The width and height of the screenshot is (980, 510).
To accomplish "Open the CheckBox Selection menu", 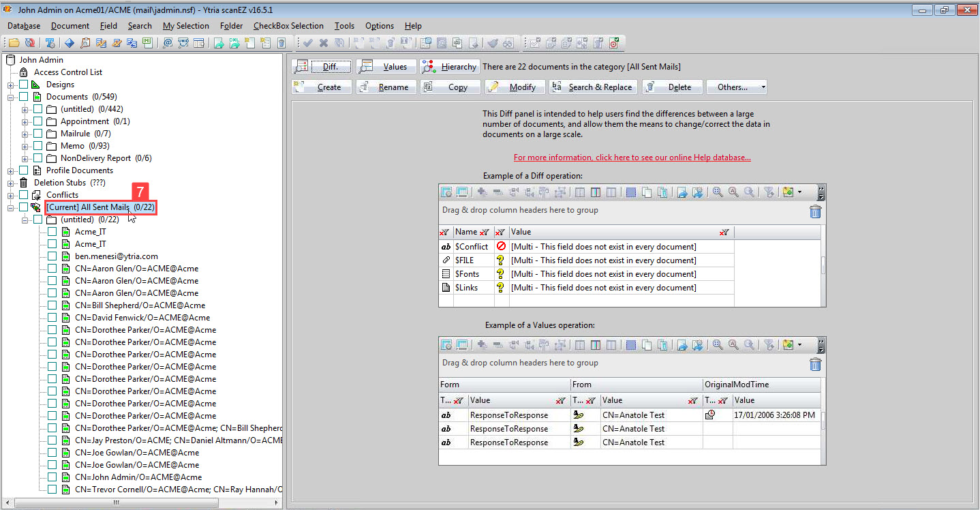I will (x=288, y=26).
